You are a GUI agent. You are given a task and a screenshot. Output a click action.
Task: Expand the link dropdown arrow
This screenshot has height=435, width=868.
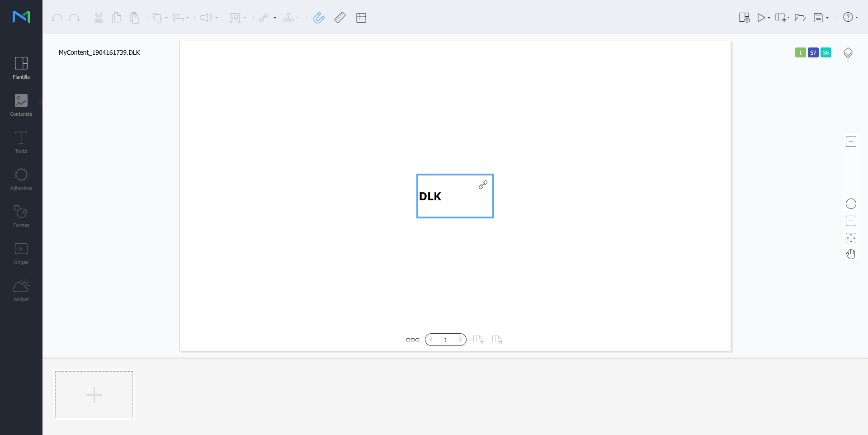pos(275,18)
